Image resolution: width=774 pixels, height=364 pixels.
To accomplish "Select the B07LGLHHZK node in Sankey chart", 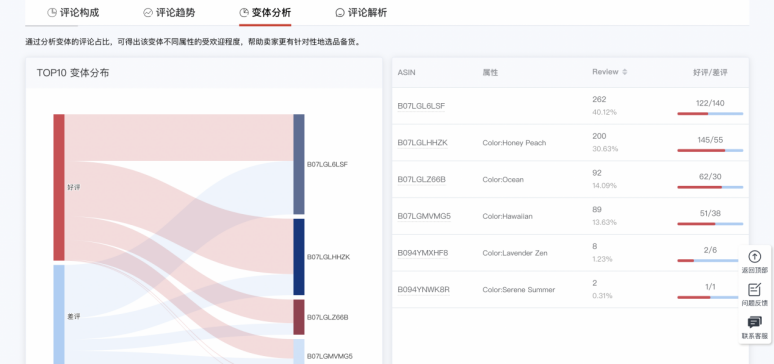I will 299,257.
